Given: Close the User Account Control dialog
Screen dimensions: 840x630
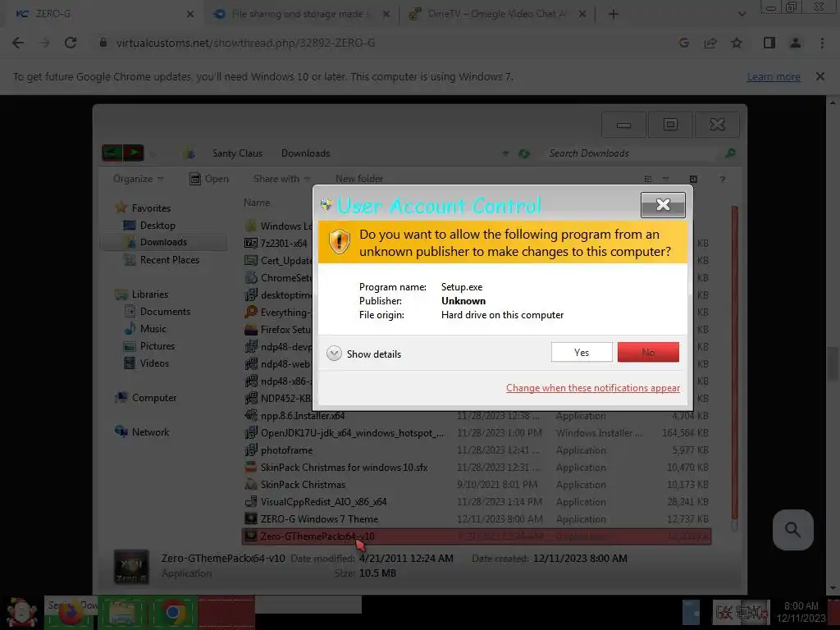Looking at the screenshot, I should [x=663, y=204].
